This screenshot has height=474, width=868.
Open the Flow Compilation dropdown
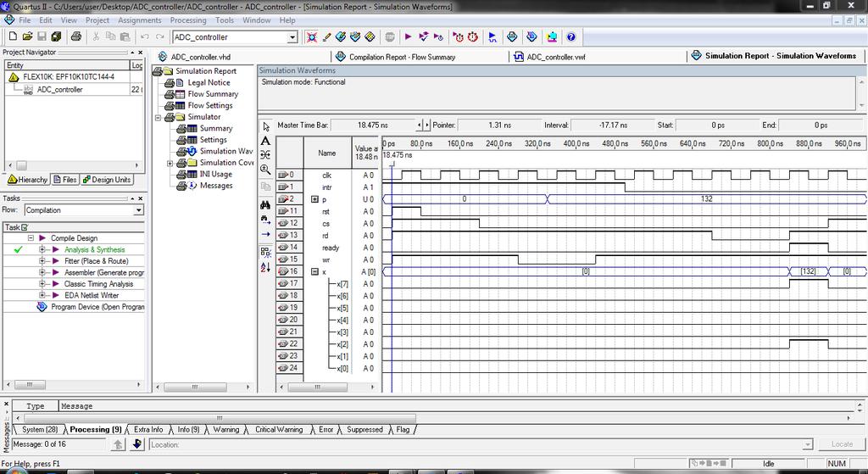click(139, 210)
